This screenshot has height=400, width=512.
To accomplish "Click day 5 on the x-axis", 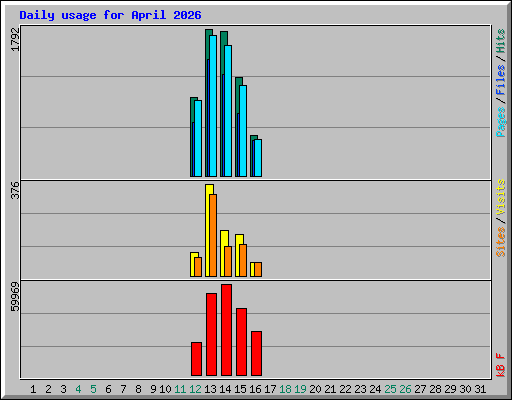I will tap(93, 389).
